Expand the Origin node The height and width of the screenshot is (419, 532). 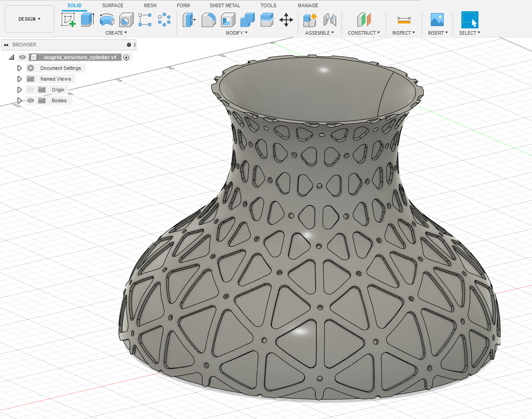[x=19, y=90]
